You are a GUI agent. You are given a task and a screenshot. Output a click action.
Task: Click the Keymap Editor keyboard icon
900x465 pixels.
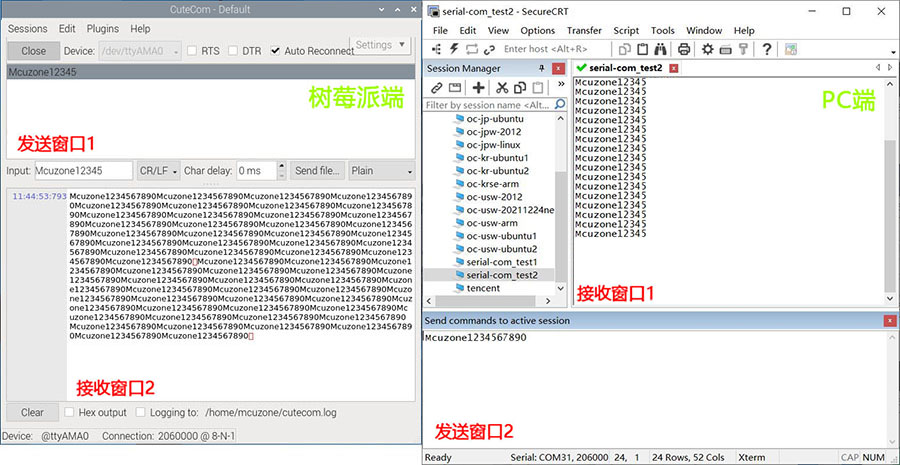click(726, 49)
